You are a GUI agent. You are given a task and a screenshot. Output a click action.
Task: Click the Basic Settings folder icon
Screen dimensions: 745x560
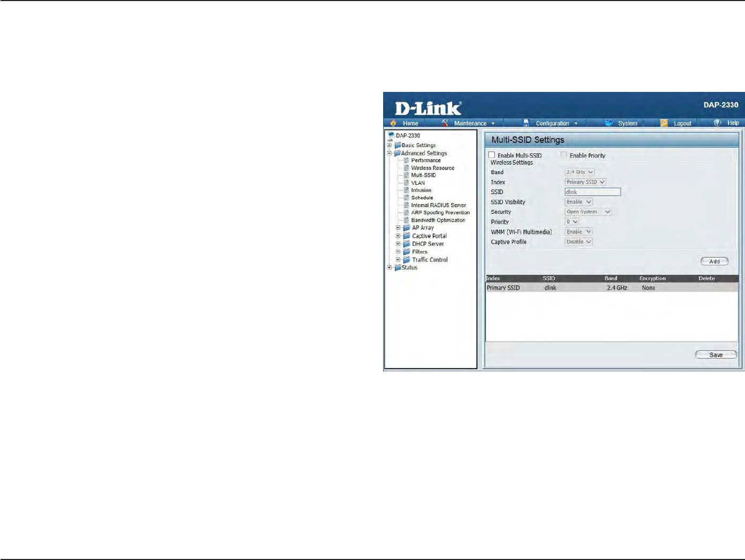[x=397, y=145]
